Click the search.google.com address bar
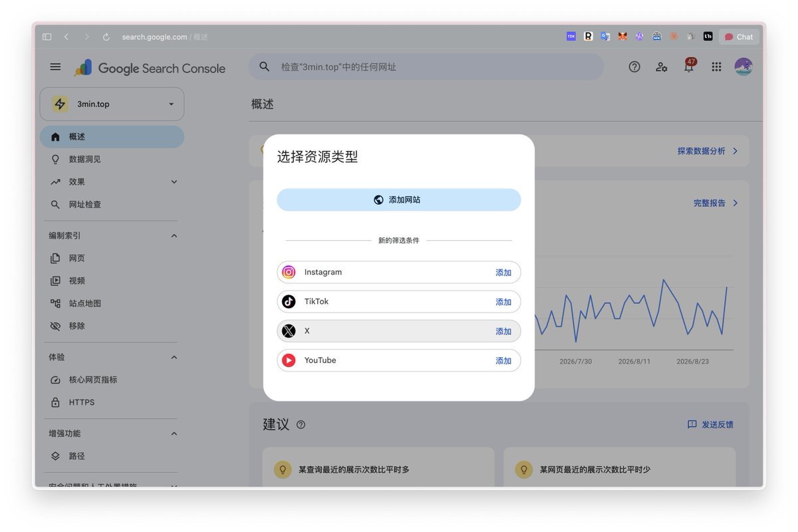The height and width of the screenshot is (532, 798). coord(165,37)
